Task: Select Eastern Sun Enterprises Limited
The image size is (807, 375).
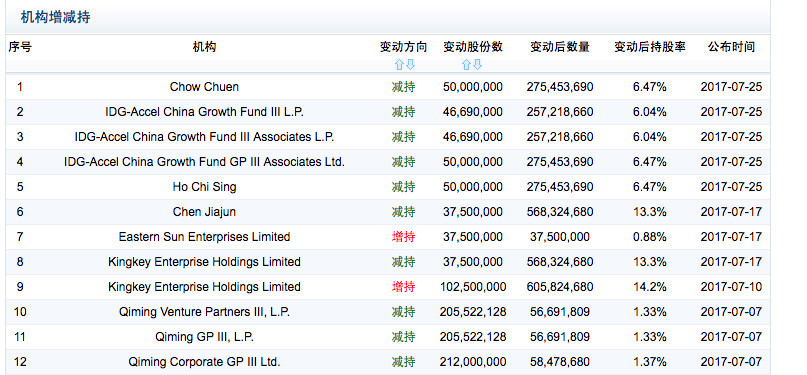Action: [204, 237]
